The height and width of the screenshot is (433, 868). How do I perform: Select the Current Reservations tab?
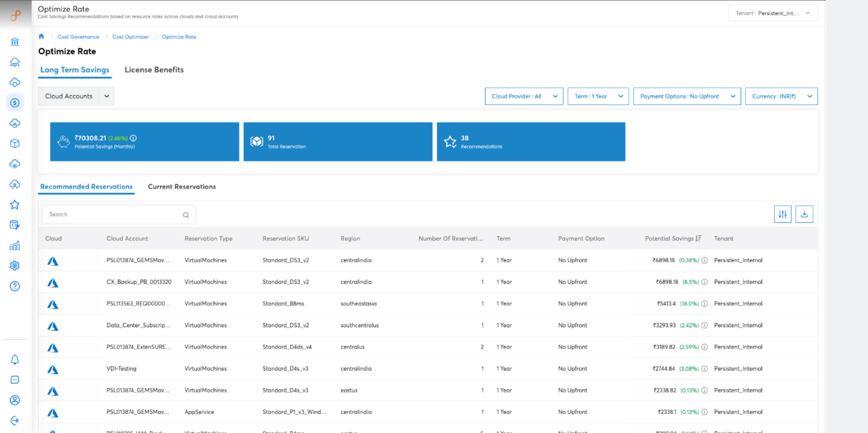click(182, 187)
